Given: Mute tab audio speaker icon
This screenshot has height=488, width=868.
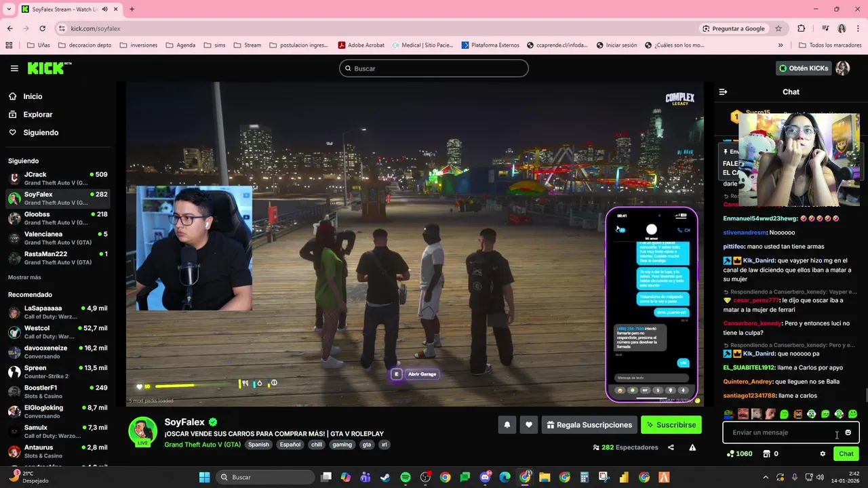Looking at the screenshot, I should pos(105,9).
